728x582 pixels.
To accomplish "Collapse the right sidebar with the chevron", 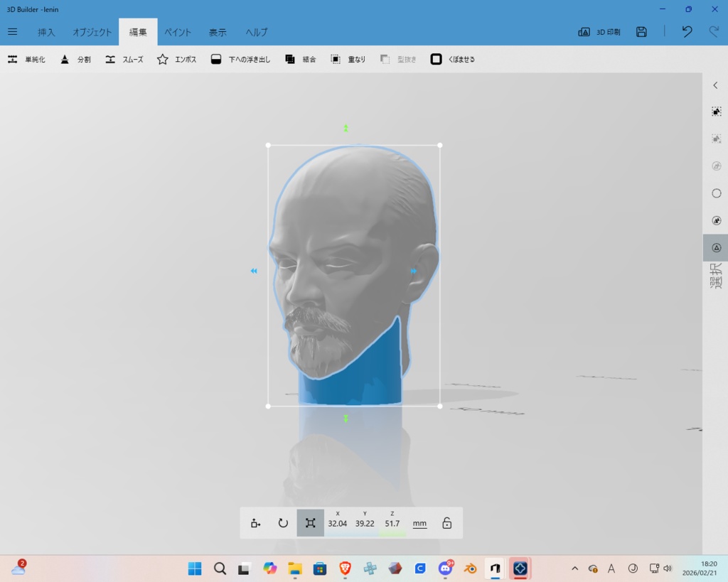I will [x=715, y=85].
